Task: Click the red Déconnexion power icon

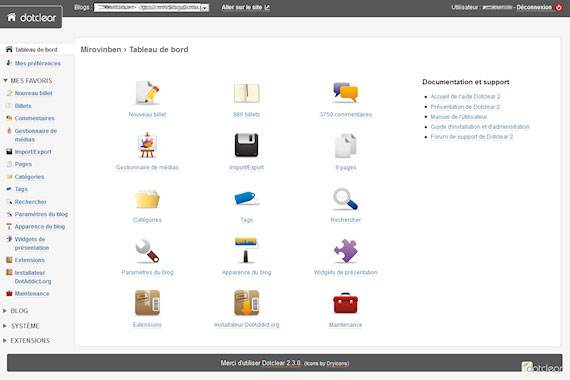Action: point(559,7)
